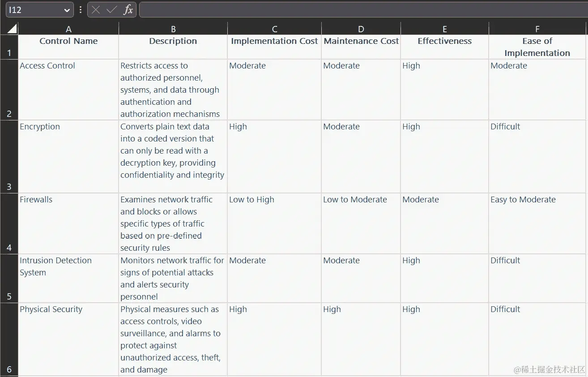Click the description starting 'Monitors network traffic'

[x=173, y=278]
